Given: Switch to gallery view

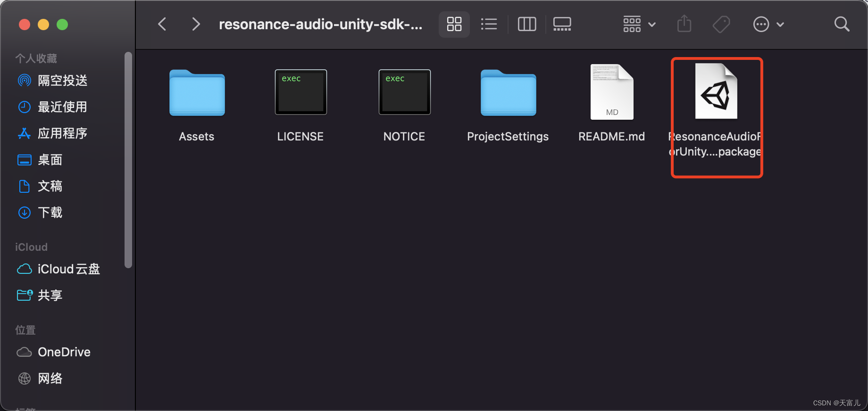Looking at the screenshot, I should pos(562,24).
